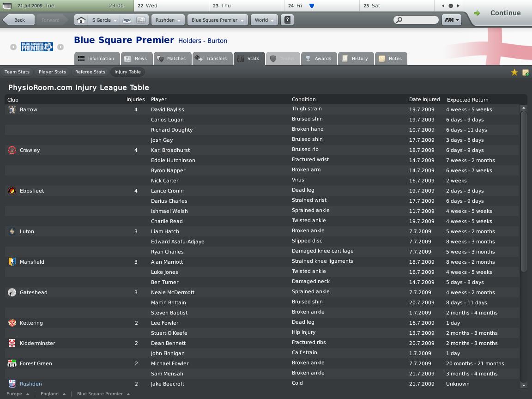Open the news page icon in toolbar
Viewport: 532px width, 399px height.
coord(141,20)
